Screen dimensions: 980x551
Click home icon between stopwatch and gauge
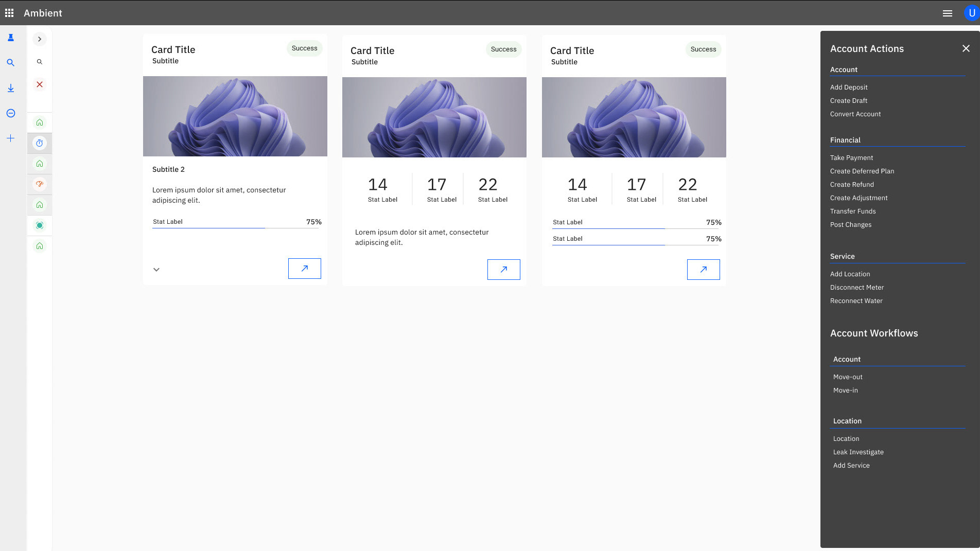40,164
